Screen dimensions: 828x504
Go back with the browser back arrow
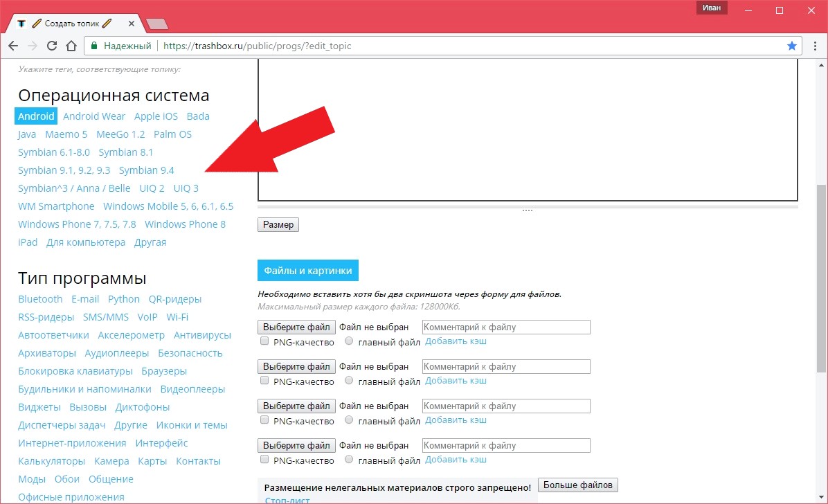[13, 46]
